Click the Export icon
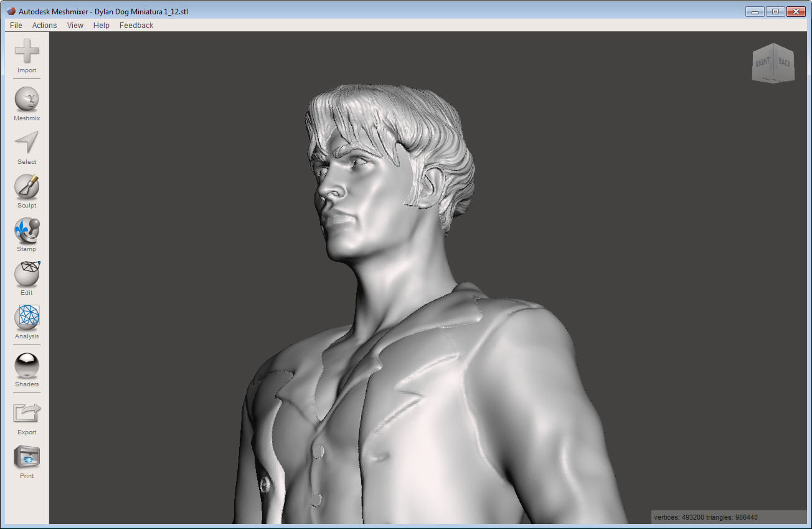 (x=27, y=413)
